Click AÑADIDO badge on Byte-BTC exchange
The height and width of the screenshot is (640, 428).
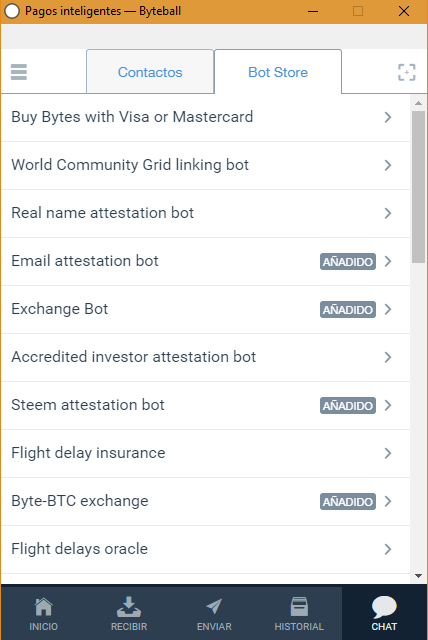348,502
